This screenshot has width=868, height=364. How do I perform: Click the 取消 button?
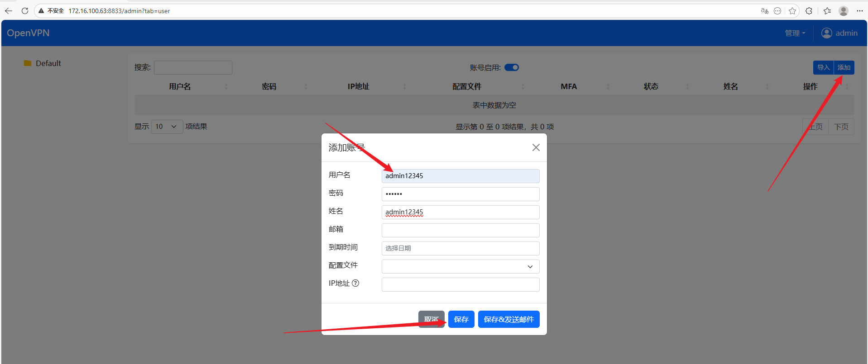point(431,319)
